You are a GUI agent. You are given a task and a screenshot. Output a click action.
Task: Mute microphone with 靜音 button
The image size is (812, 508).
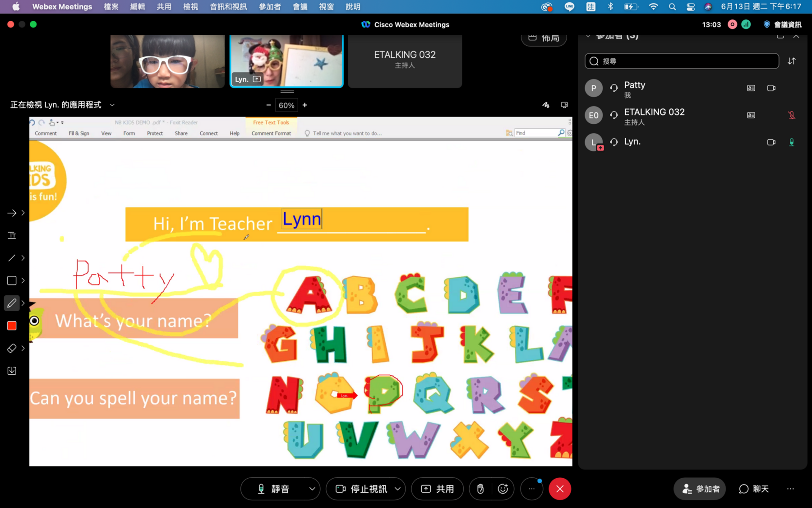coord(274,489)
